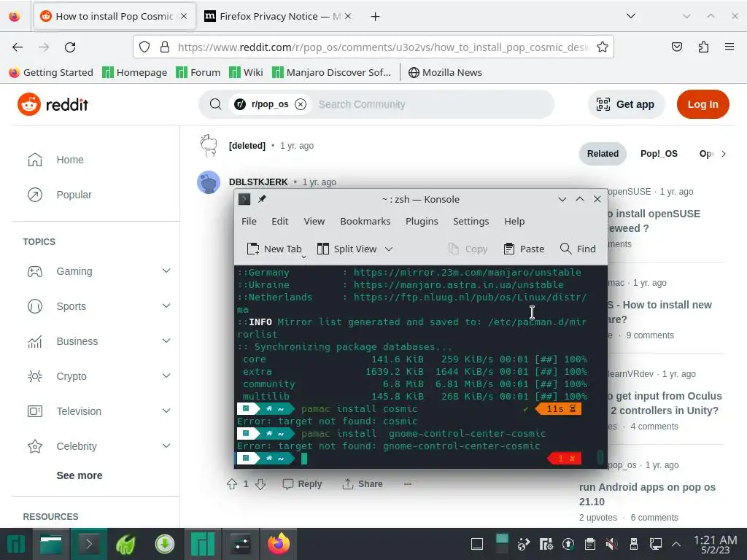Viewport: 747px width, 560px height.
Task: Click the Konsole terminal scrollbar
Action: pos(600,458)
